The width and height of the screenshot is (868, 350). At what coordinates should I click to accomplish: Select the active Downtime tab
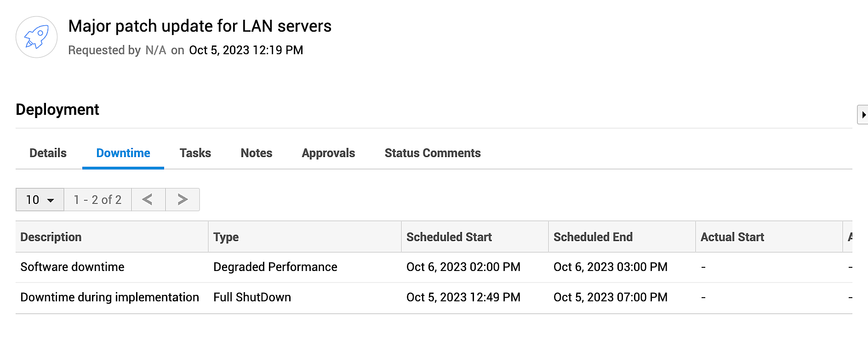(123, 153)
